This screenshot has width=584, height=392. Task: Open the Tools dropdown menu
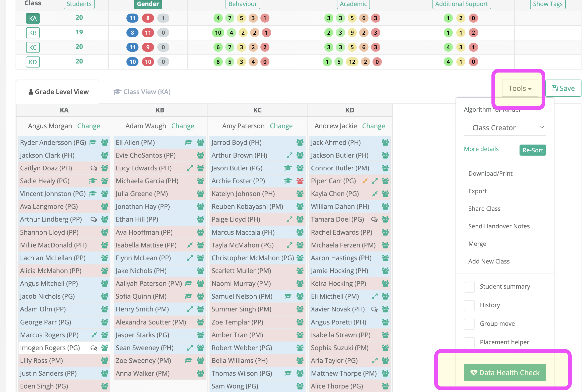tap(520, 88)
